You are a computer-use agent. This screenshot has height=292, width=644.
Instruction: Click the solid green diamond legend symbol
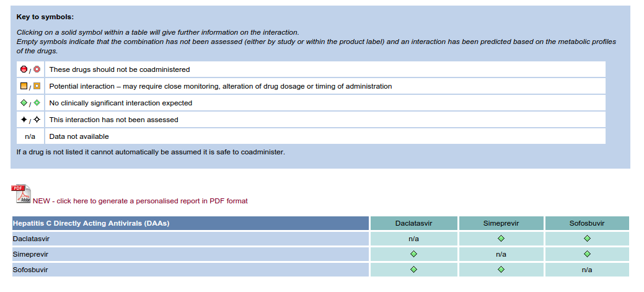(x=24, y=103)
